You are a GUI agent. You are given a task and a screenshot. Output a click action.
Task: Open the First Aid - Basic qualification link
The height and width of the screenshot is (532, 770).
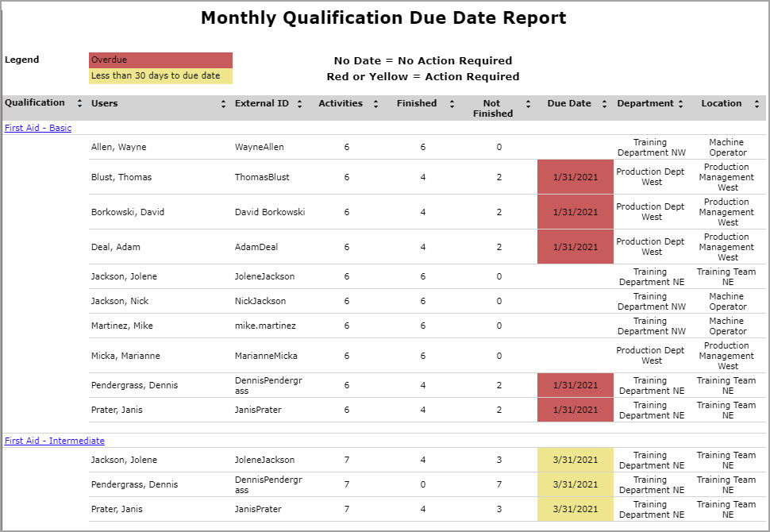point(37,127)
